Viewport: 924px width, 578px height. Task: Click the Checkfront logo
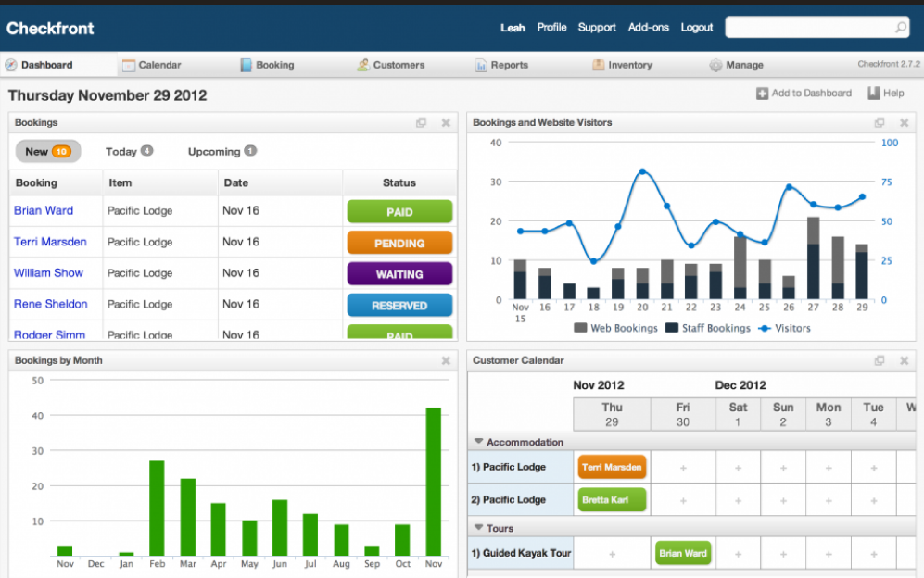point(50,29)
